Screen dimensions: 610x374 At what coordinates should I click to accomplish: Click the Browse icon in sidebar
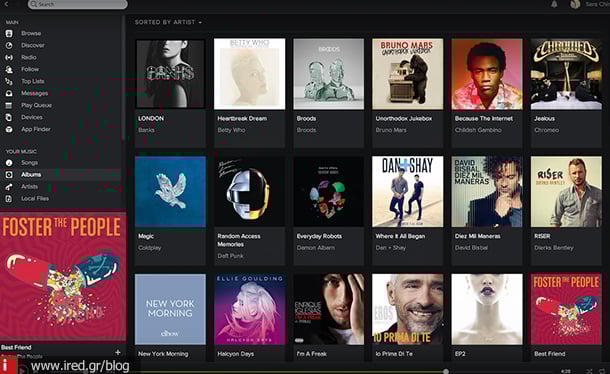pos(9,33)
